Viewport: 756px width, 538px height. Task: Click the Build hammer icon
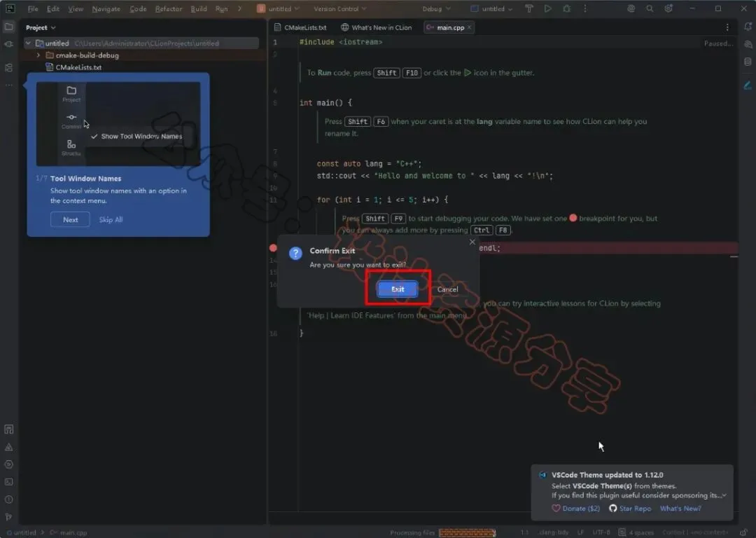pos(529,8)
